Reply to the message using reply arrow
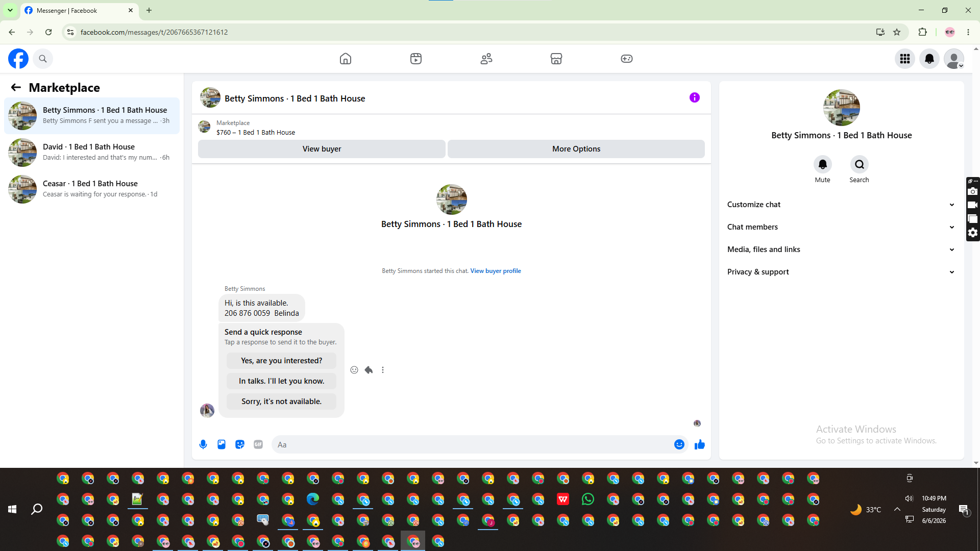 coord(369,370)
